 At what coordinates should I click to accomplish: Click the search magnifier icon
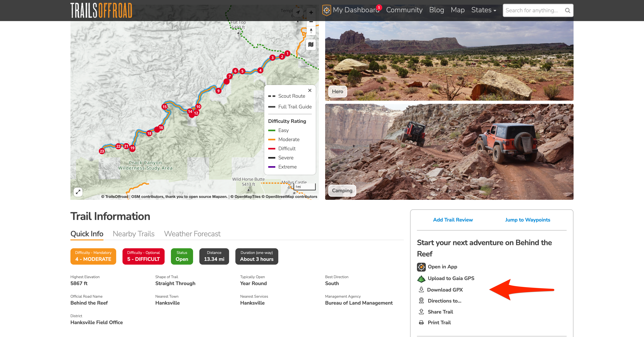(x=567, y=11)
